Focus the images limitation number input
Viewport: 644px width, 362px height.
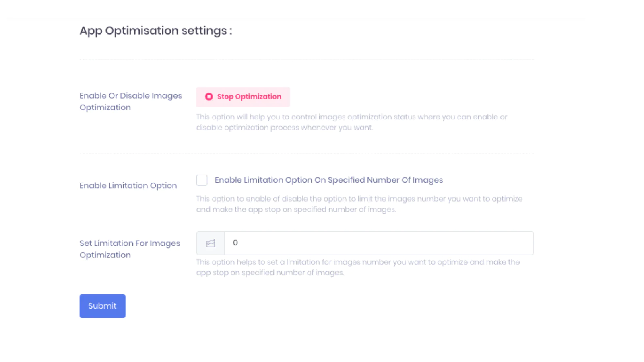click(x=378, y=243)
